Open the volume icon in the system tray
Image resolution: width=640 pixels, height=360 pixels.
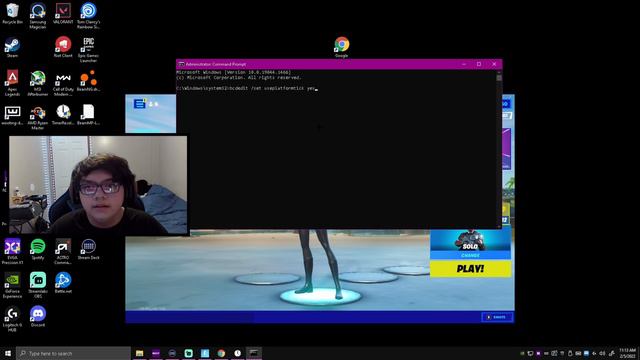point(602,353)
